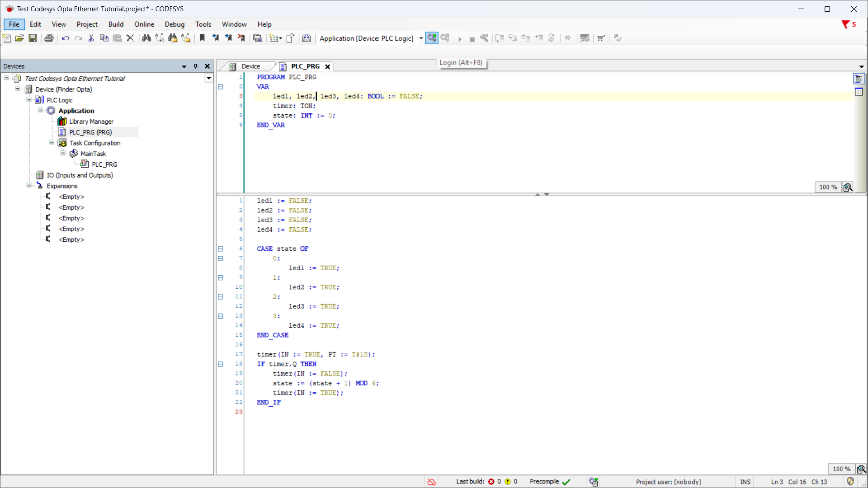
Task: Open the Online menu
Action: pyautogui.click(x=144, y=24)
